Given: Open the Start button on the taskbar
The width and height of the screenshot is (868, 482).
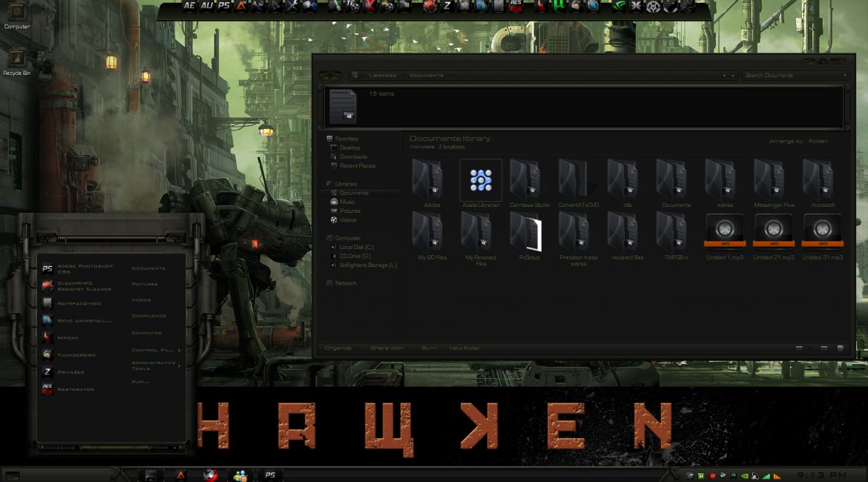Looking at the screenshot, I should [x=12, y=475].
